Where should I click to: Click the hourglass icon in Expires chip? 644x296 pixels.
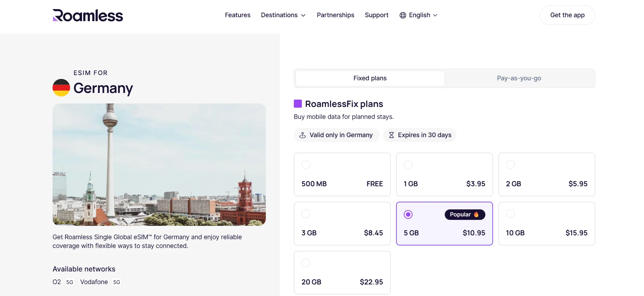(x=392, y=135)
